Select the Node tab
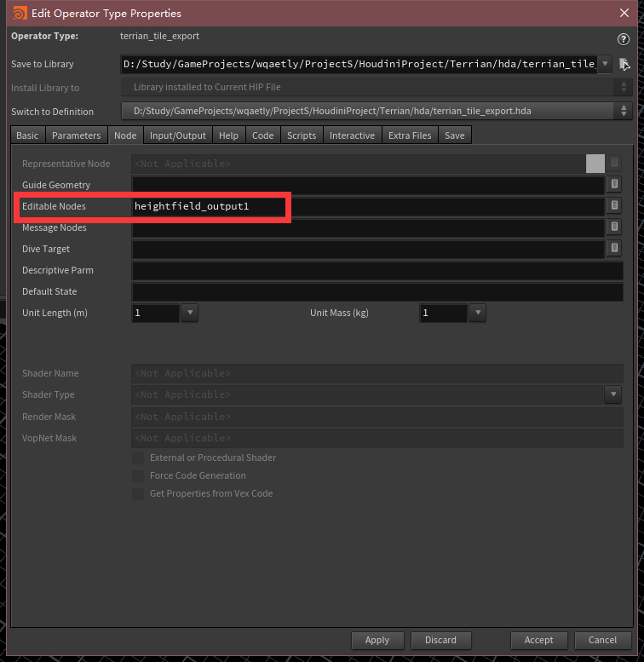Viewport: 644px width, 662px height. pos(125,135)
